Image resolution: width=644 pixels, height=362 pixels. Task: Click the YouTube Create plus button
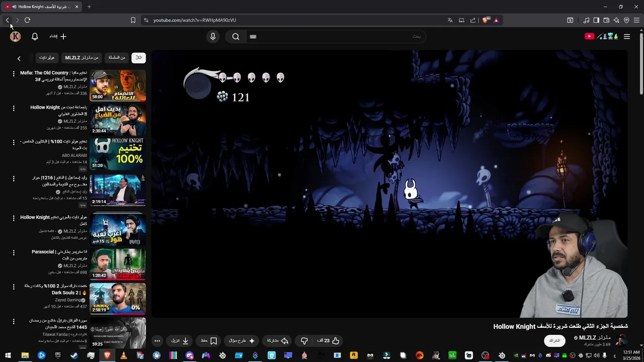[x=58, y=36]
